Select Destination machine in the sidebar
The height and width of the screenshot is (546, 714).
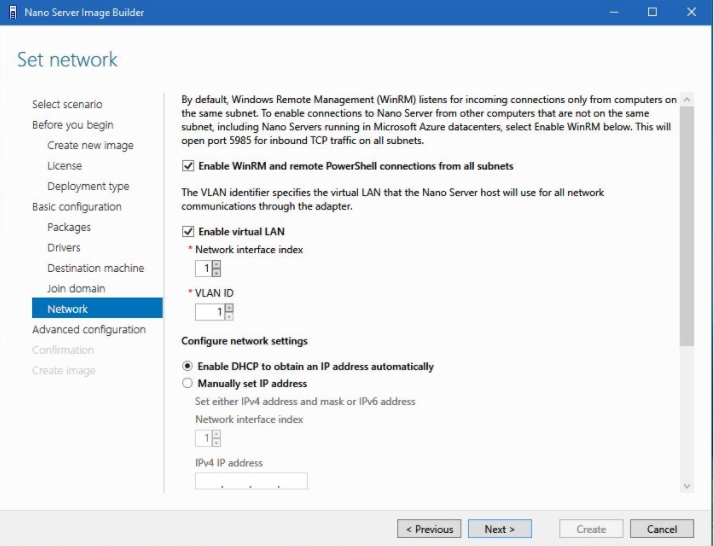click(95, 268)
